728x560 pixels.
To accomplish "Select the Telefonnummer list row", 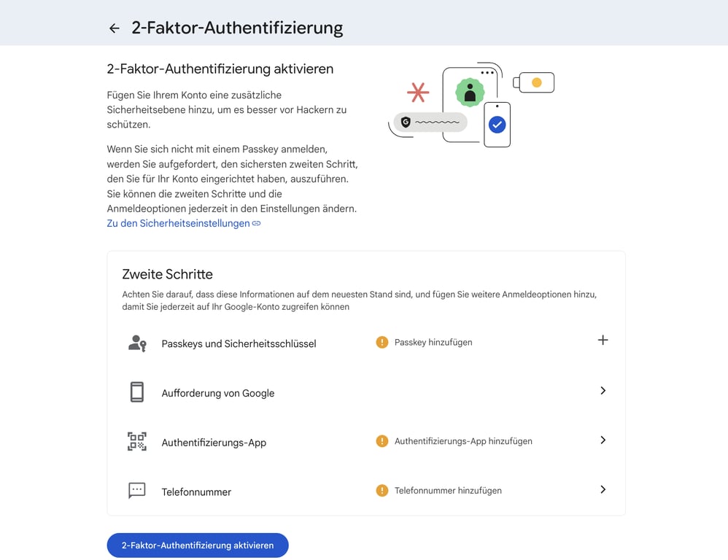I will click(x=195, y=490).
